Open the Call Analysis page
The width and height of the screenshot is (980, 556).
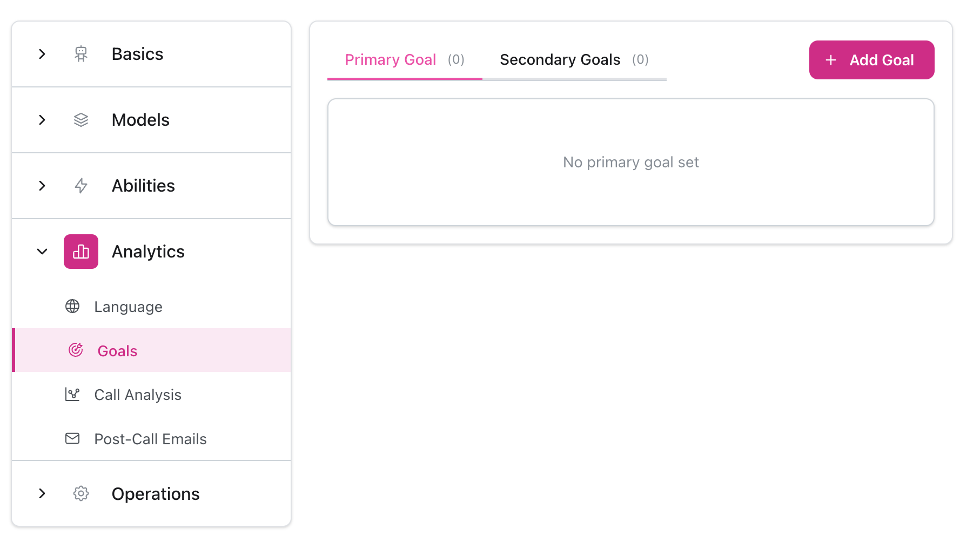138,395
